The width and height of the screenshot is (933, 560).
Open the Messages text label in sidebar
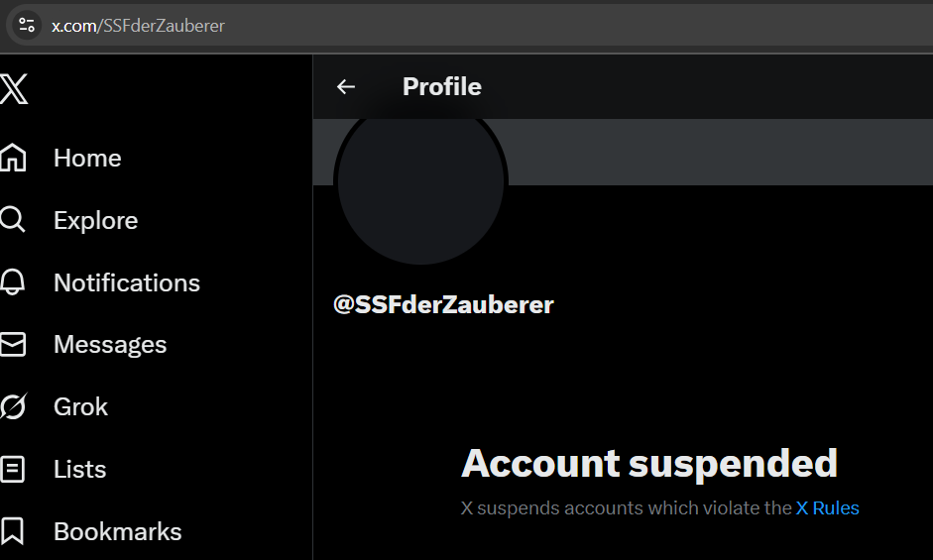pyautogui.click(x=110, y=344)
